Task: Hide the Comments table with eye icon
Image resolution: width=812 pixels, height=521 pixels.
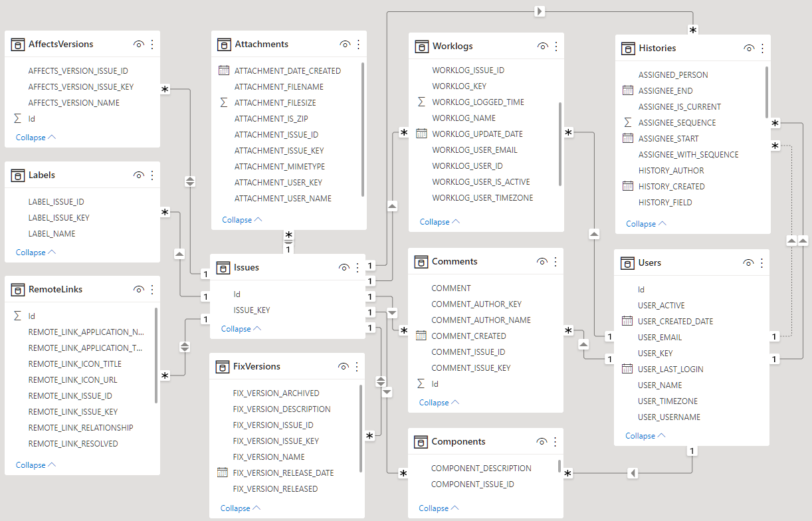Action: coord(542,261)
